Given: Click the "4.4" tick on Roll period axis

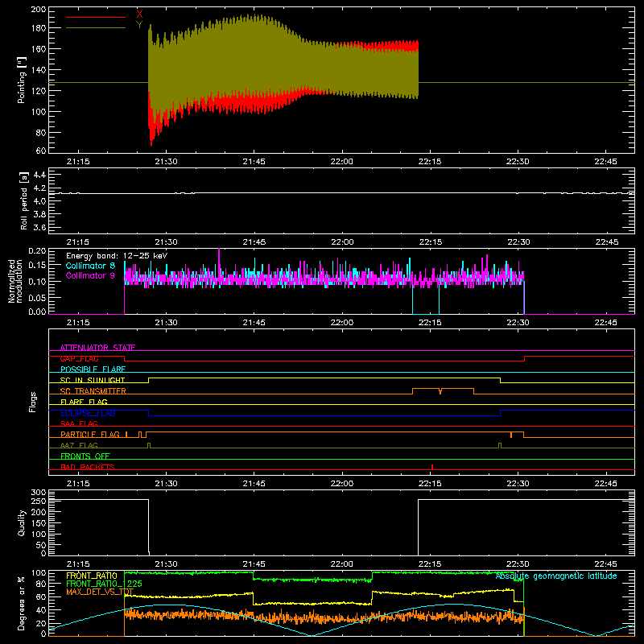Looking at the screenshot, I should pos(39,175).
